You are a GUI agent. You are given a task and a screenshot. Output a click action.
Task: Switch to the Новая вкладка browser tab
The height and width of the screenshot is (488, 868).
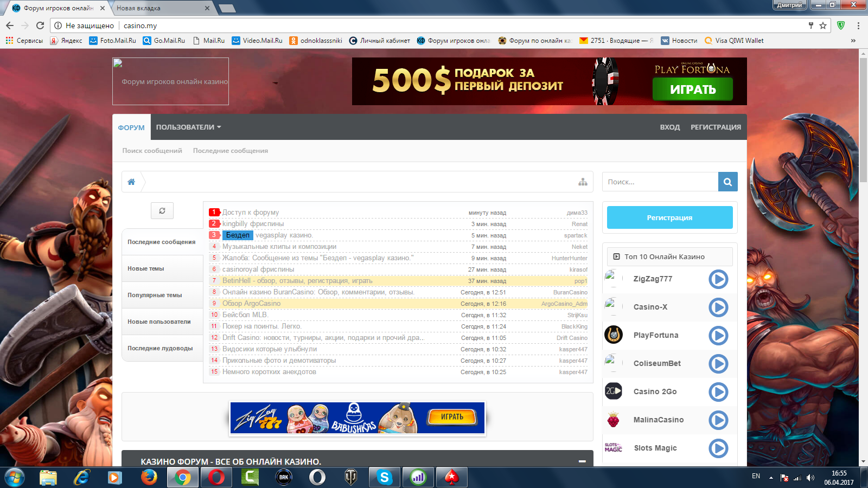(x=162, y=8)
